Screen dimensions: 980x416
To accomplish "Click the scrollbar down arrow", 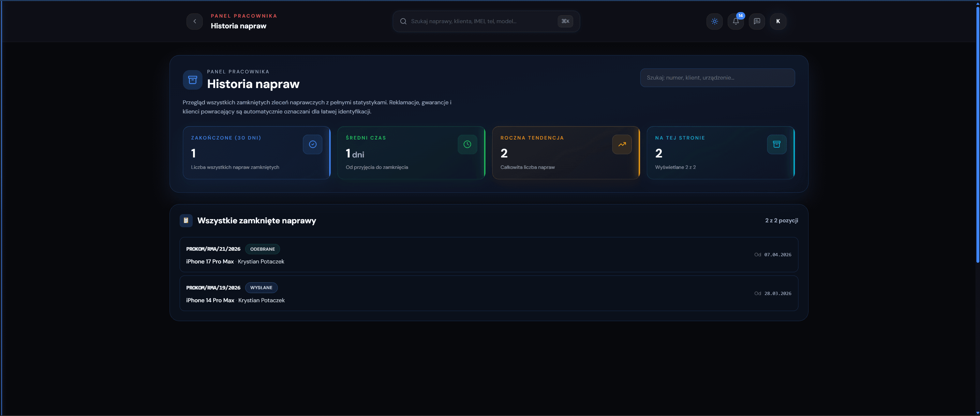I will 977,413.
